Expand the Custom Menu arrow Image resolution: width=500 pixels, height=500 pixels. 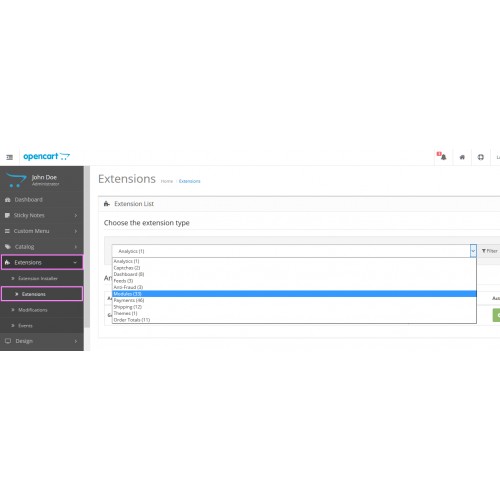[76, 231]
